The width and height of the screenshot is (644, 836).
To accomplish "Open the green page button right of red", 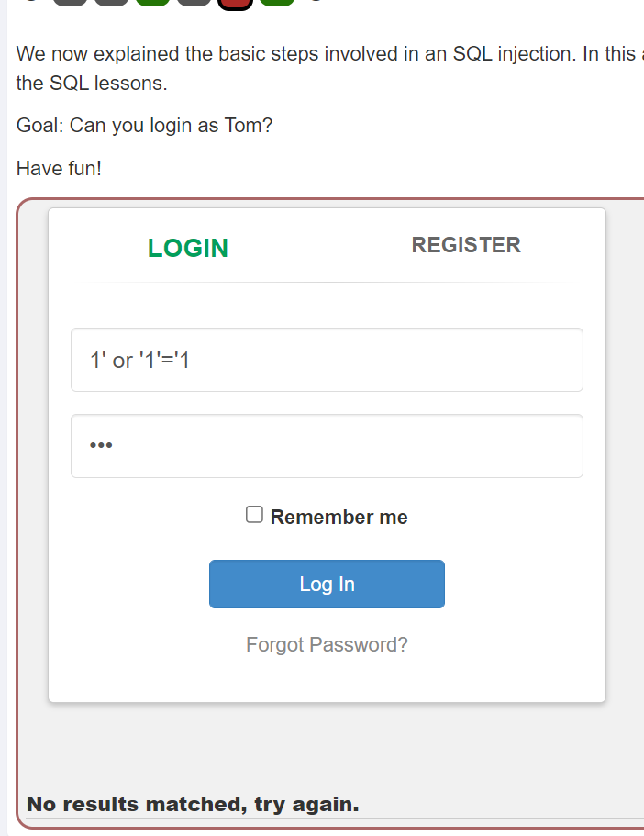I will (276, 2).
